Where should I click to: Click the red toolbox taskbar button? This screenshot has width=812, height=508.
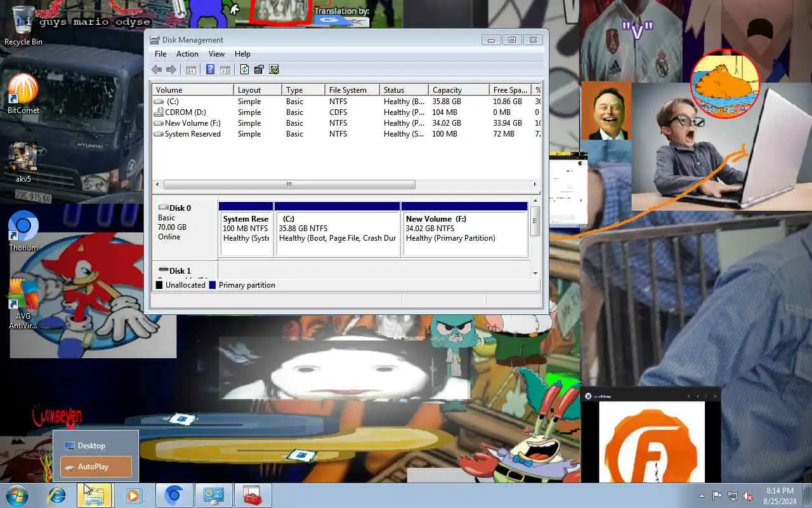252,495
